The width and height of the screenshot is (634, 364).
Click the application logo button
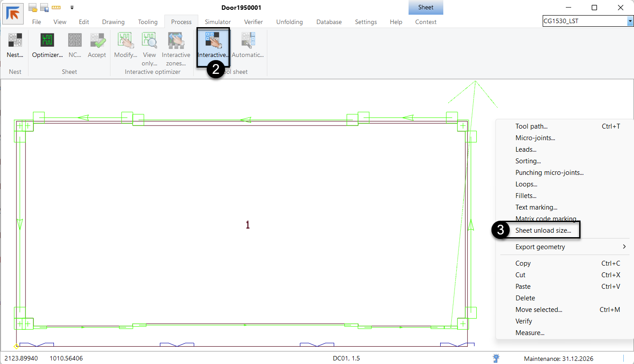pos(13,13)
